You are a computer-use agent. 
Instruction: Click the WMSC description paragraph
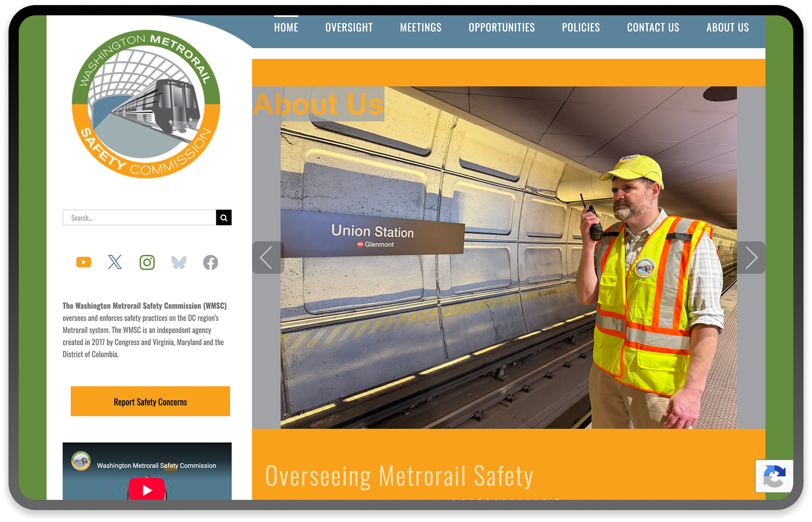[145, 330]
